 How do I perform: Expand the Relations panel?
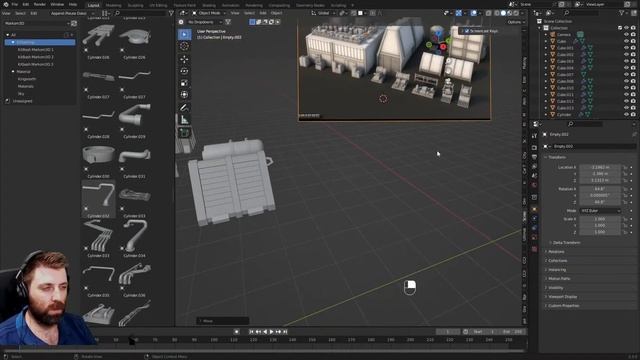pyautogui.click(x=556, y=252)
